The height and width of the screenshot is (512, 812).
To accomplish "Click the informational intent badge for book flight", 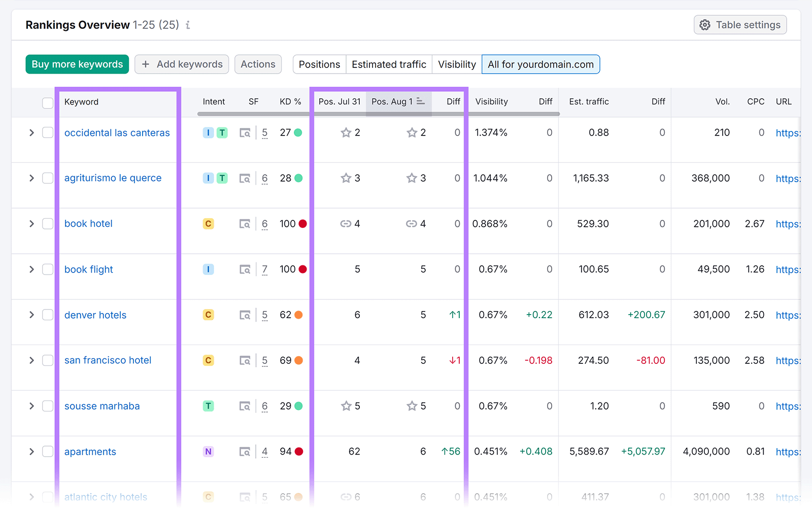I will (x=208, y=269).
